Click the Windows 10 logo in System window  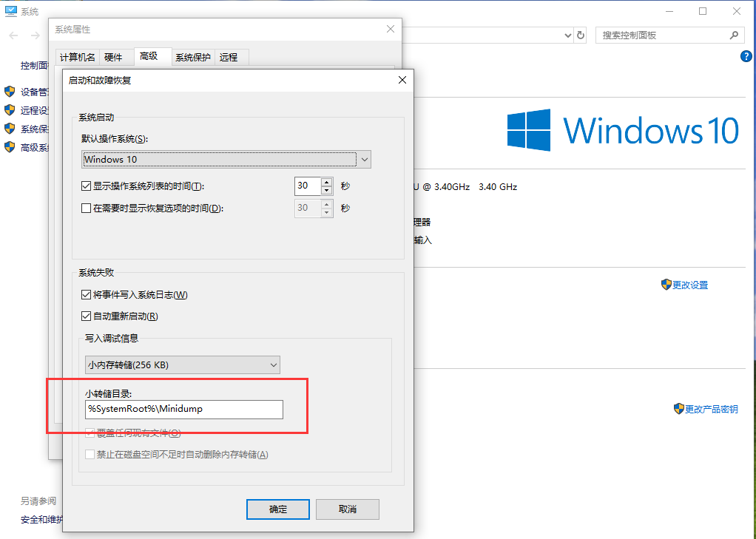(622, 130)
